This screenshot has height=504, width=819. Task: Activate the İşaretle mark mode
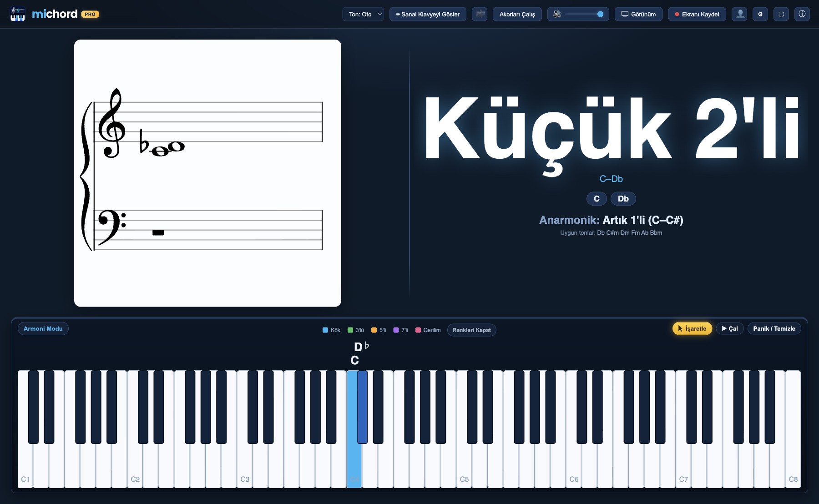pyautogui.click(x=692, y=328)
